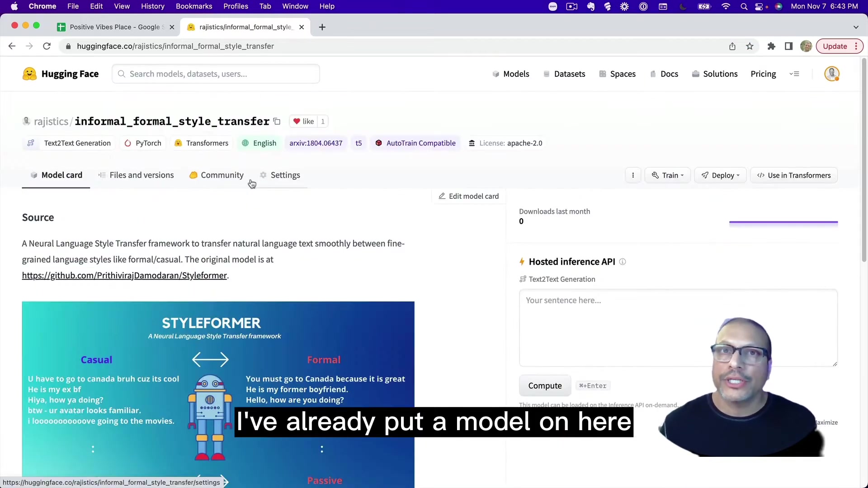Like the model with the heart button

[x=303, y=122]
